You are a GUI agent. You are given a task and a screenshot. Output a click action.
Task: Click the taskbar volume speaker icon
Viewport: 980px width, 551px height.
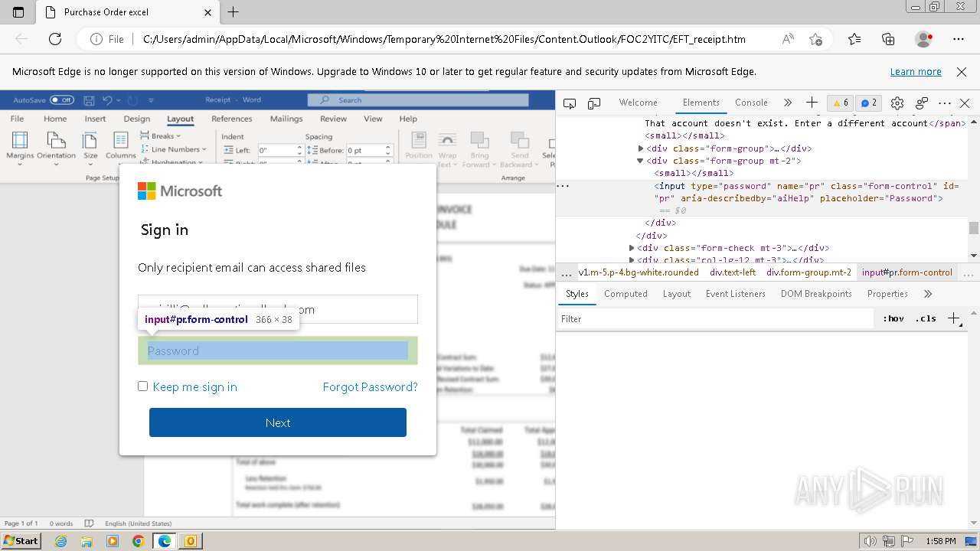tap(870, 541)
